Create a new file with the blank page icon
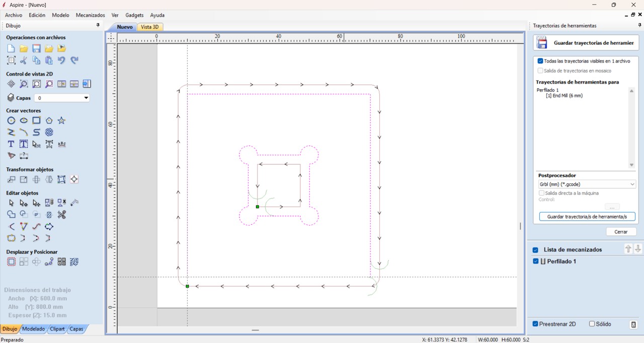The height and width of the screenshot is (343, 644). coord(11,48)
